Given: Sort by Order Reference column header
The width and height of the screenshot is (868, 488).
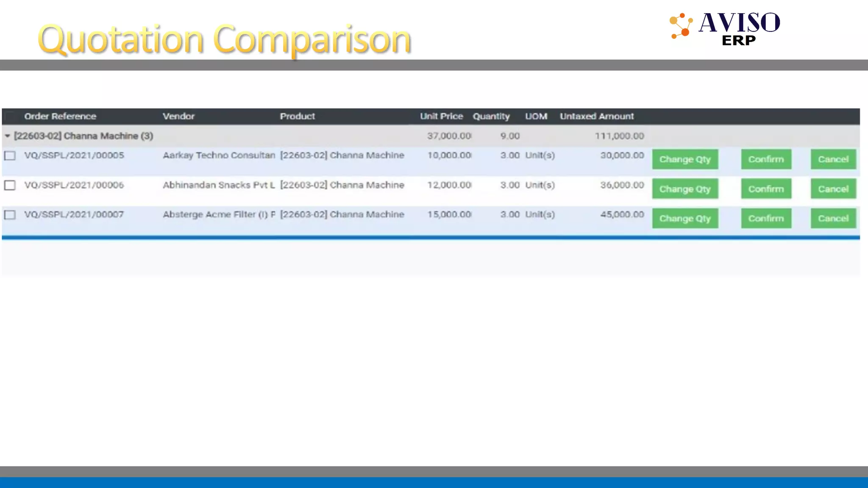Looking at the screenshot, I should 60,116.
